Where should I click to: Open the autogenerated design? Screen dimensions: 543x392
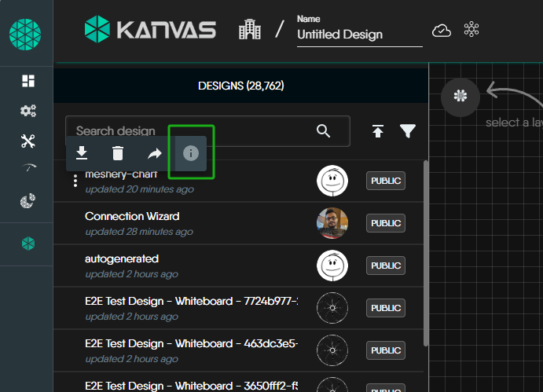tap(122, 258)
